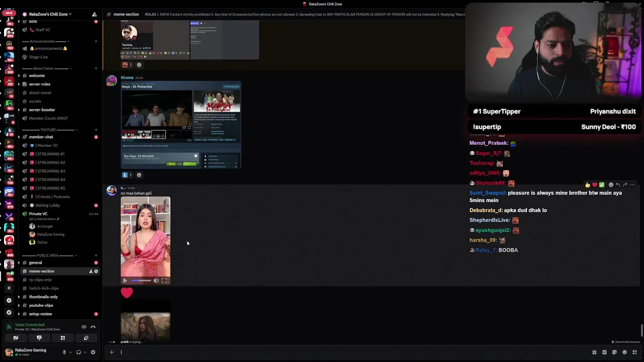Screen dimensions: 644x362
Task: Open the sticker picker
Action: tap(614, 352)
